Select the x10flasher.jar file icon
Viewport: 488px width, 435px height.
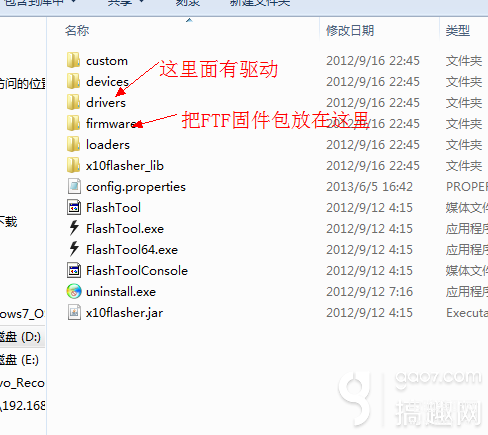click(x=74, y=312)
